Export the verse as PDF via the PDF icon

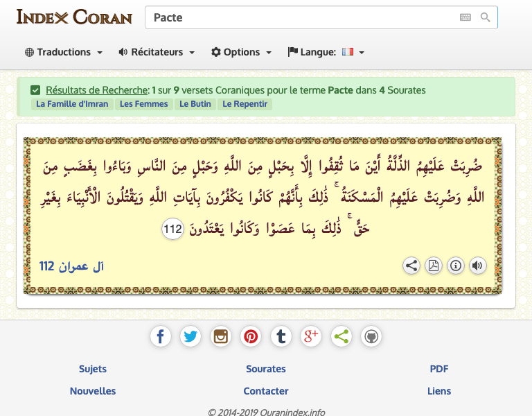433,265
